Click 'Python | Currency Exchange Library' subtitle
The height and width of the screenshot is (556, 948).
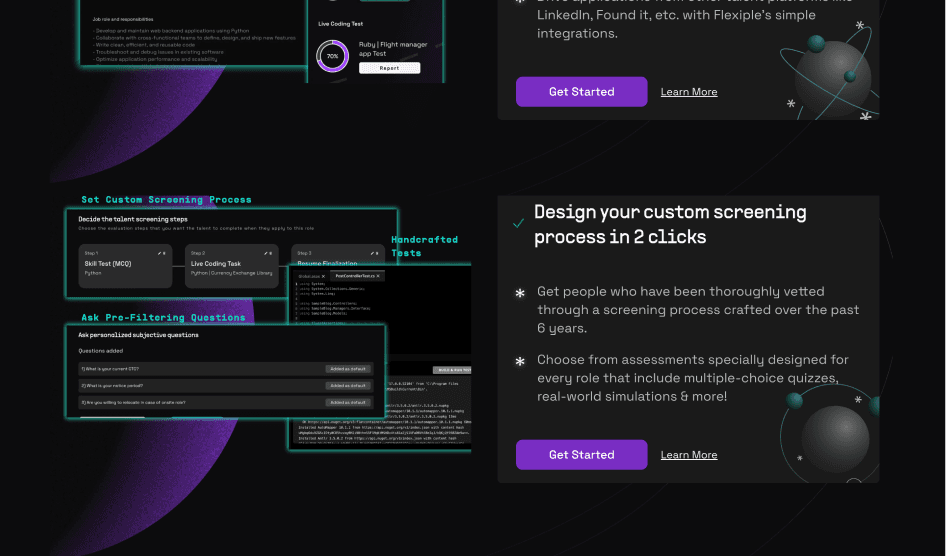232,273
